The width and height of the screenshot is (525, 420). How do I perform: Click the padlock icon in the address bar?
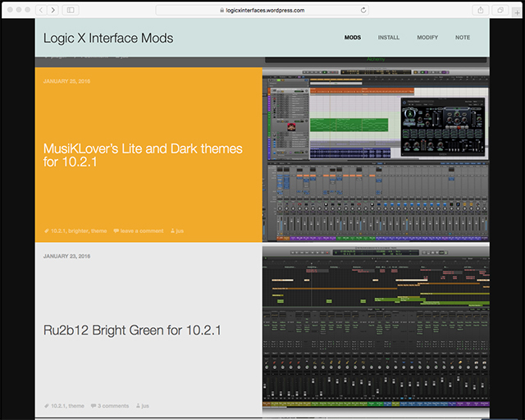point(221,10)
